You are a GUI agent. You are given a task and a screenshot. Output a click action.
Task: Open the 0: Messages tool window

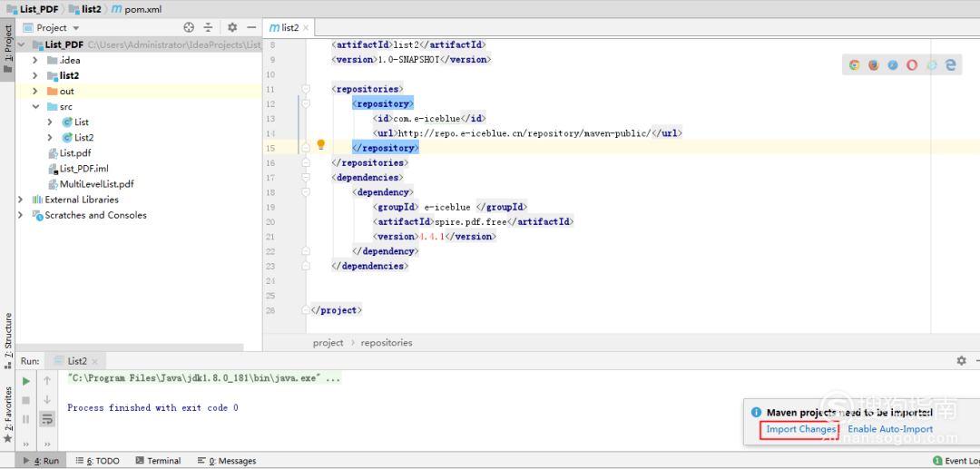point(226,461)
